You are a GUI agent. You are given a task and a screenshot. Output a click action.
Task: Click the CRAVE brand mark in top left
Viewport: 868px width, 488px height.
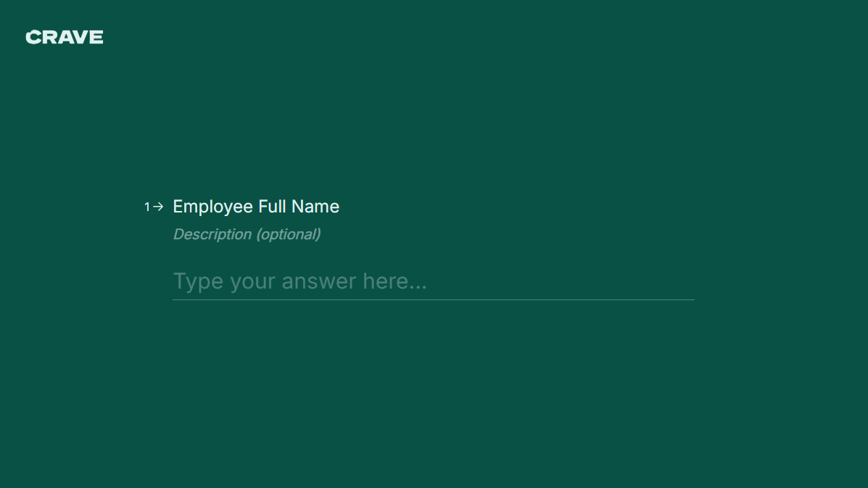pos(64,36)
